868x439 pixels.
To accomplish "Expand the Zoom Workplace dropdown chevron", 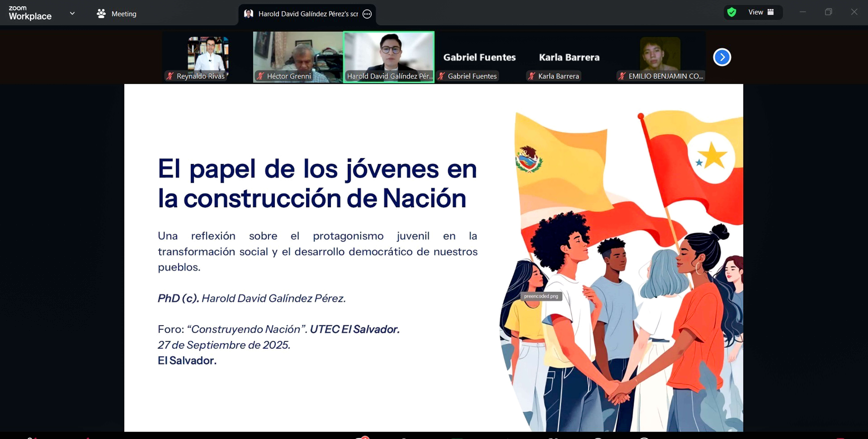I will 72,13.
